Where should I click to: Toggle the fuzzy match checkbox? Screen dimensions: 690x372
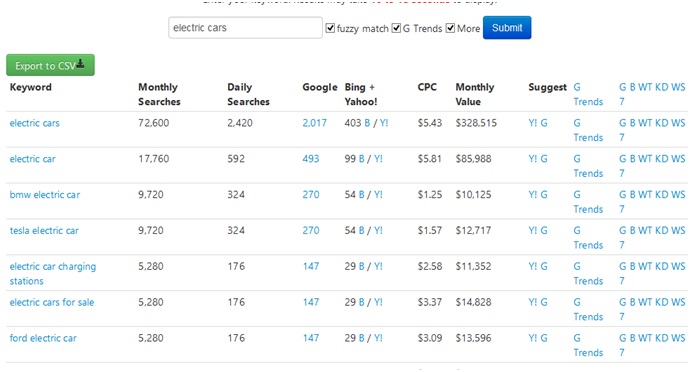click(x=330, y=28)
